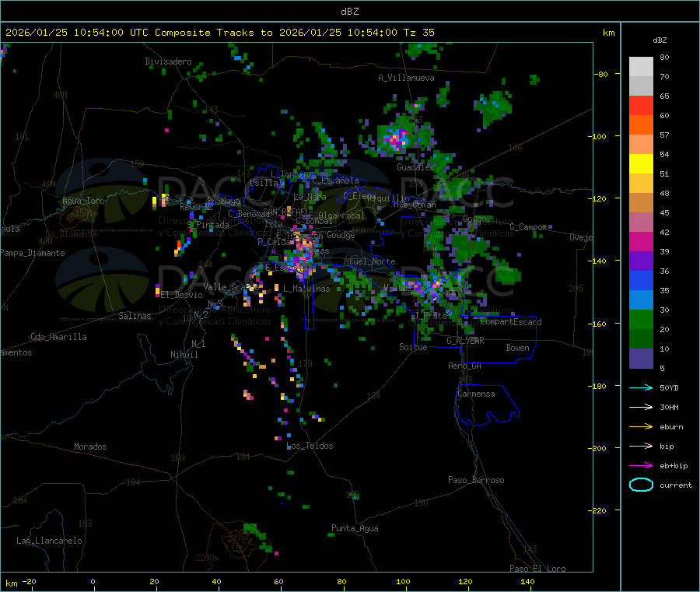This screenshot has width=700, height=592.
Task: Click the dBZ title at top
Action: [x=349, y=12]
